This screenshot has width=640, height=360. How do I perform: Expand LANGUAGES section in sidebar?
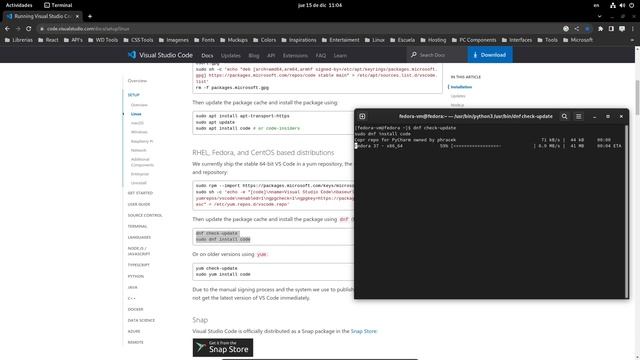[139, 237]
